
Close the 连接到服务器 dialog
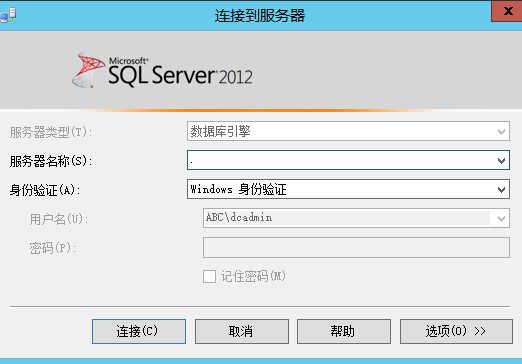(x=507, y=11)
